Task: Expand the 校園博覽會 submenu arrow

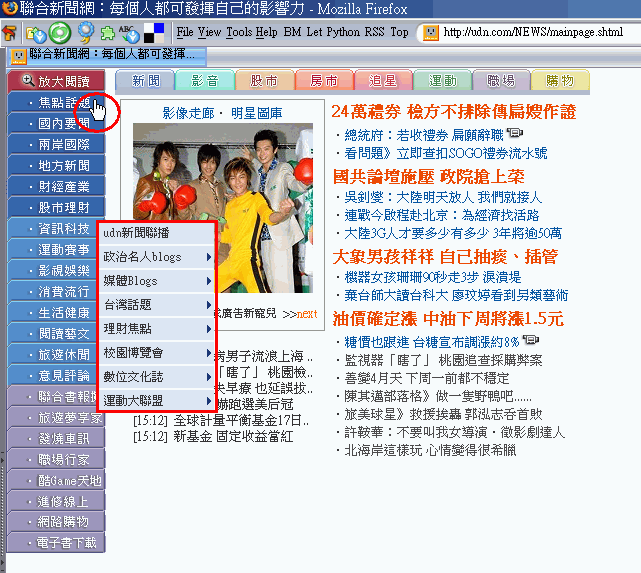Action: tap(209, 353)
